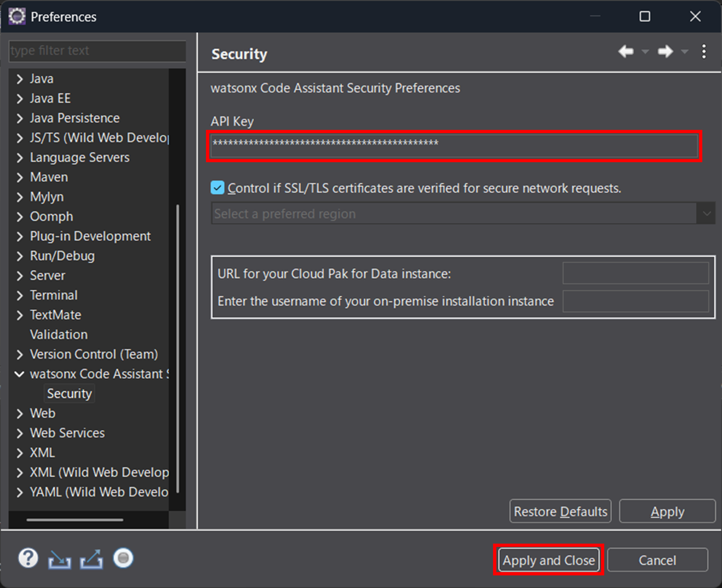The image size is (722, 588).
Task: Expand the Run/Debug preferences node
Action: (20, 256)
